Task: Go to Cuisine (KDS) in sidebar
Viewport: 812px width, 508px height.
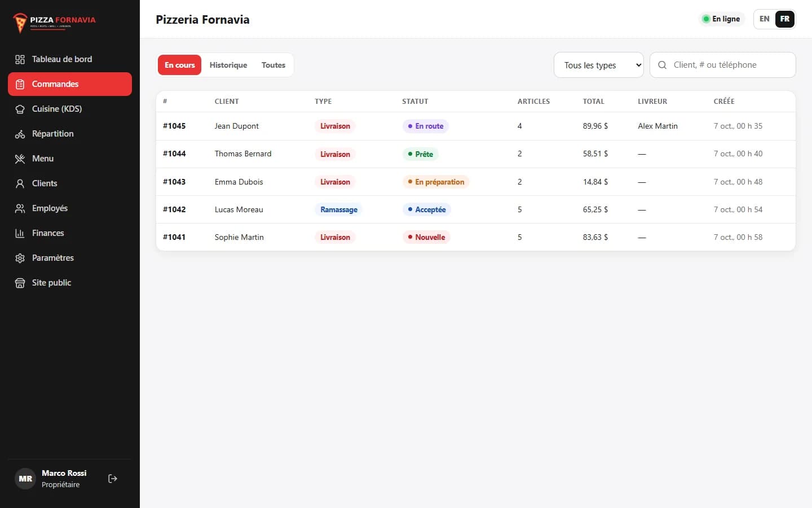Action: (70, 109)
